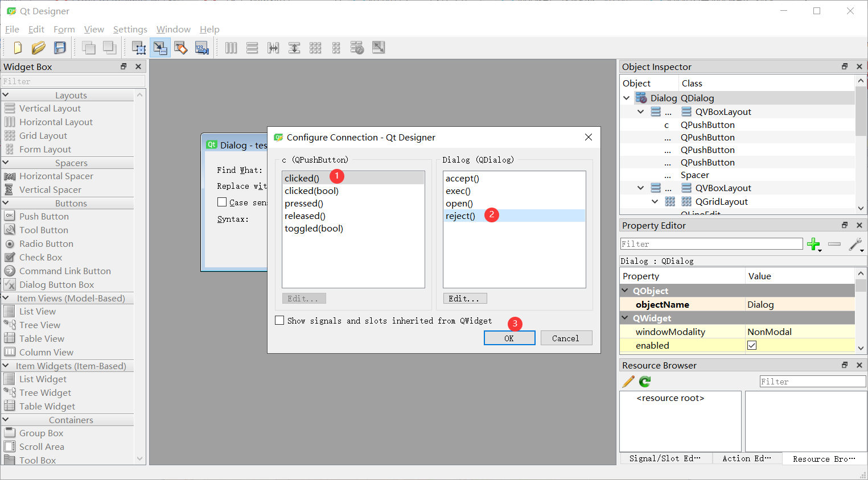868x480 pixels.
Task: Switch to Action Editor tab
Action: coord(747,458)
